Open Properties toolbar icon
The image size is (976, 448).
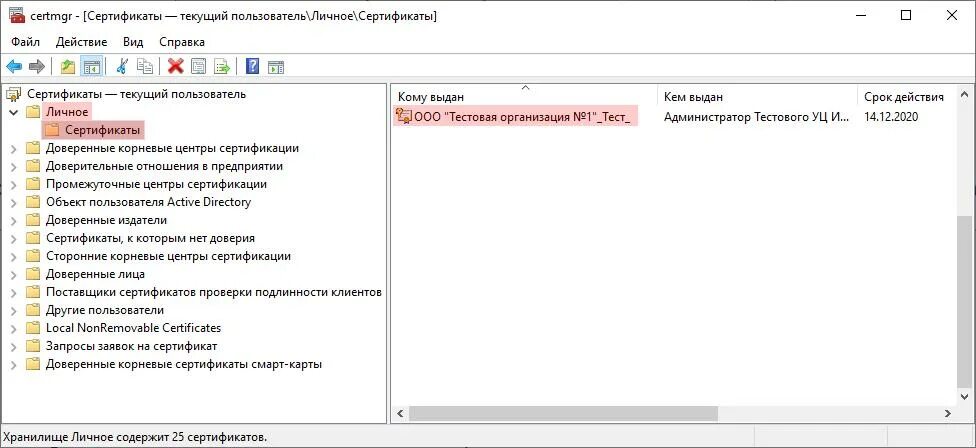(198, 66)
